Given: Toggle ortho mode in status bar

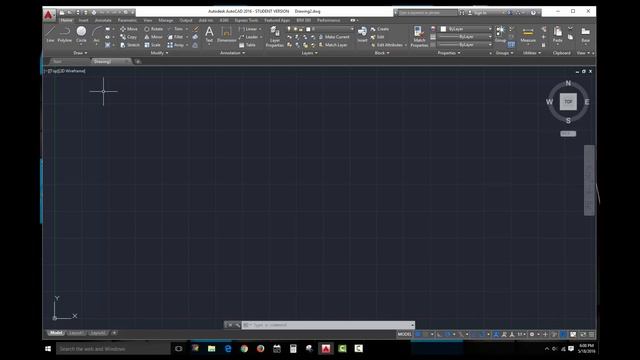Looking at the screenshot, I should coord(440,334).
